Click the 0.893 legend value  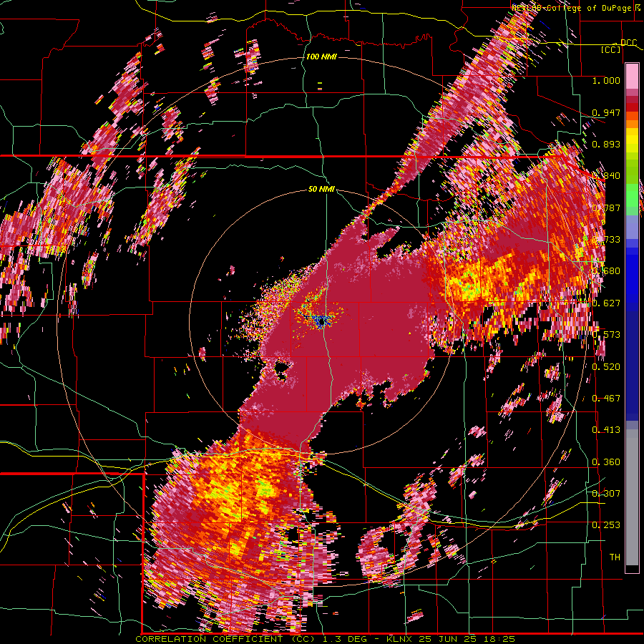coord(606,144)
